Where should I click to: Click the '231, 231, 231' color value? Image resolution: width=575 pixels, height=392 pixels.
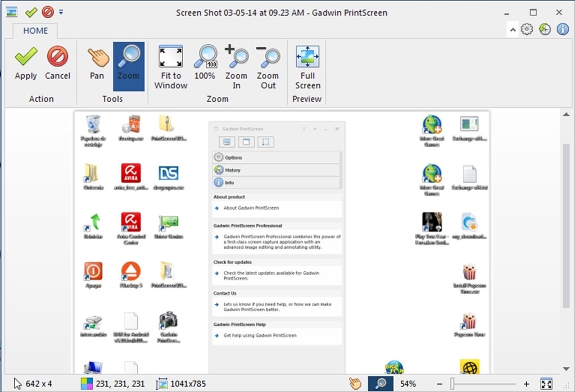(x=120, y=384)
